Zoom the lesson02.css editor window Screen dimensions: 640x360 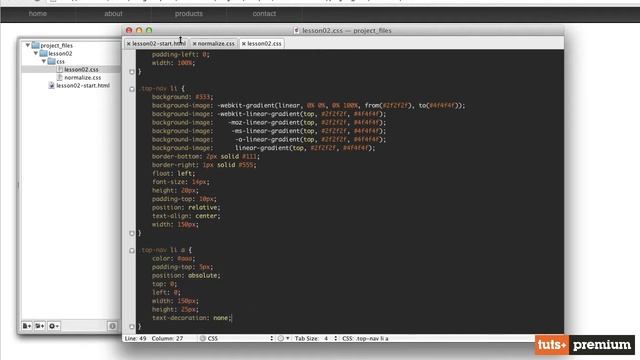(x=149, y=30)
